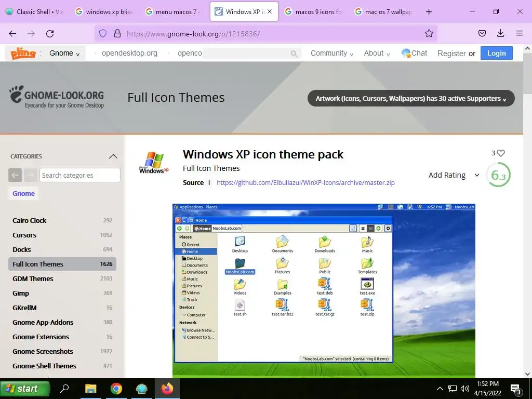Open a new browser tab
532x399 pixels.
click(429, 12)
